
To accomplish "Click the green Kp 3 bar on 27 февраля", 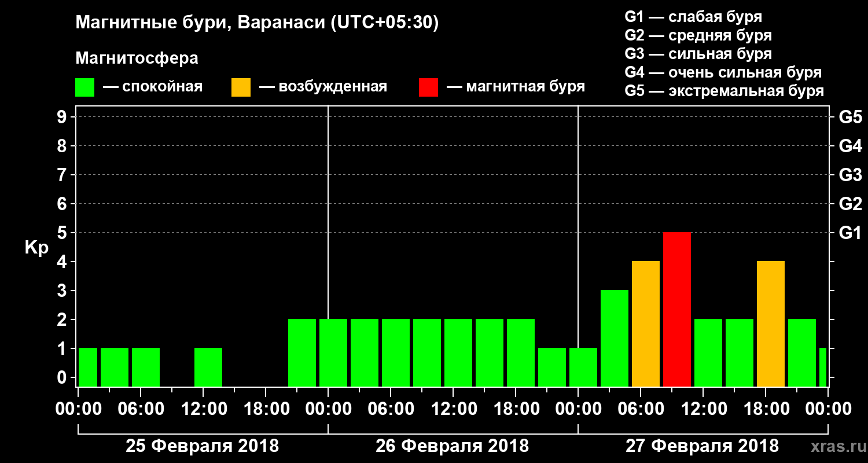I will (615, 338).
